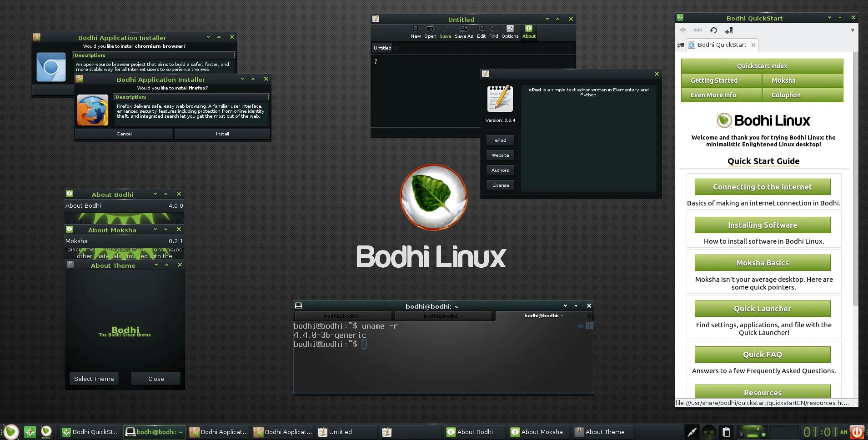Click the green About icon in ePad
The height and width of the screenshot is (440, 868).
pyautogui.click(x=529, y=29)
